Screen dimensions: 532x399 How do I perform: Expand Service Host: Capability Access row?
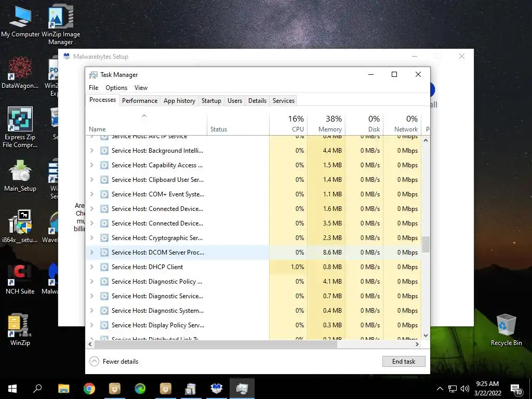click(91, 165)
